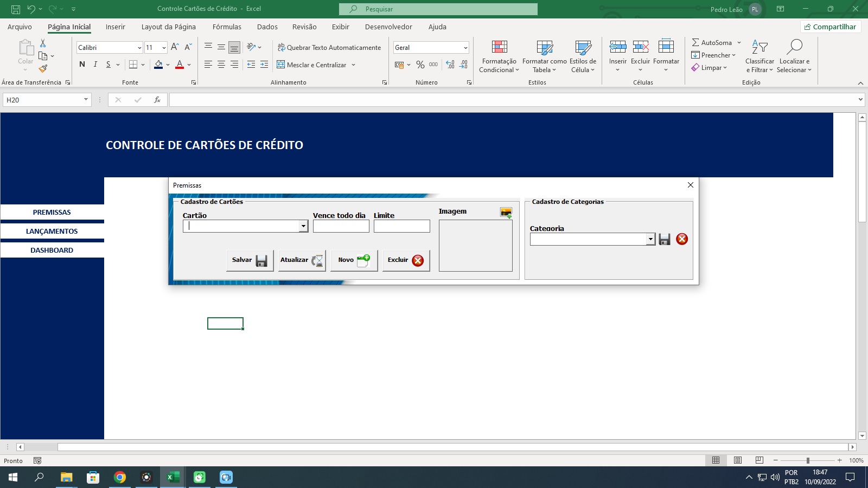Toggle italic formatting button
The width and height of the screenshot is (868, 488).
click(95, 65)
